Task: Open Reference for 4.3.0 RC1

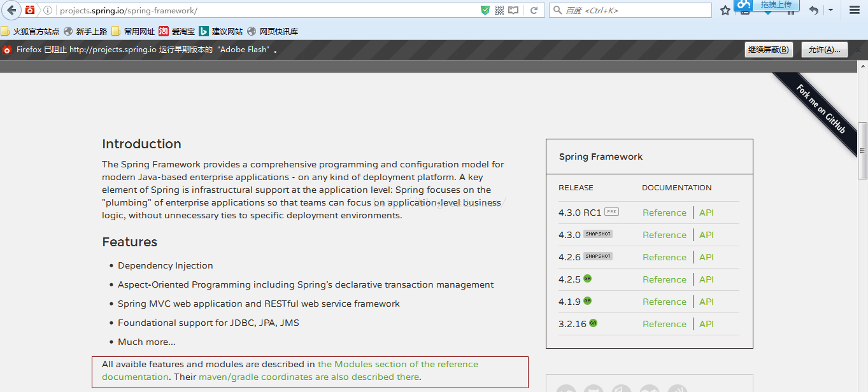Action: (x=664, y=213)
